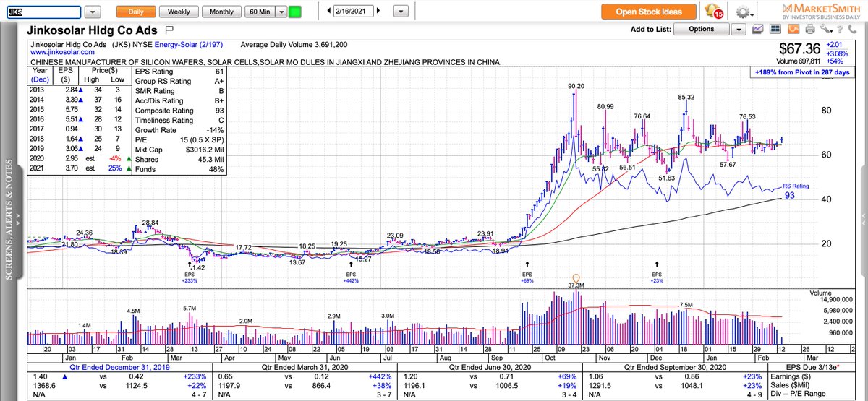Open the www.jinkosolar.com link
This screenshot has height=401, width=868.
point(62,52)
